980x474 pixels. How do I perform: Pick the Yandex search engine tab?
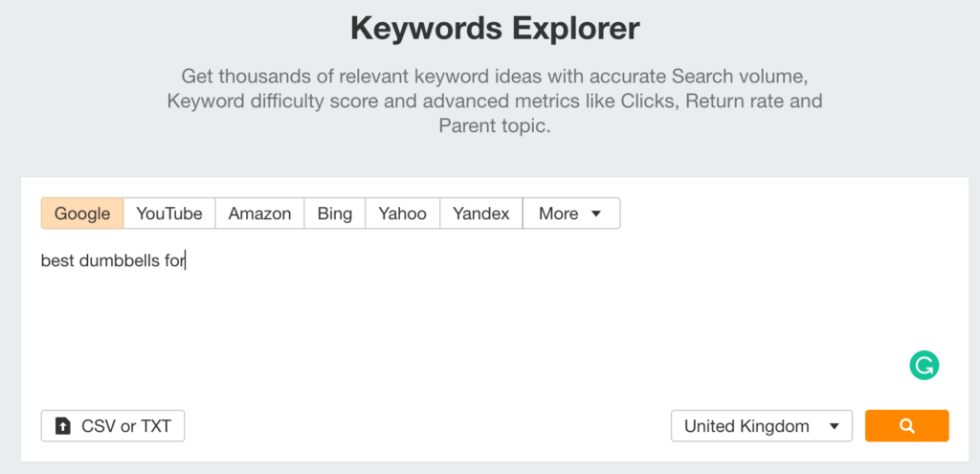[481, 214]
